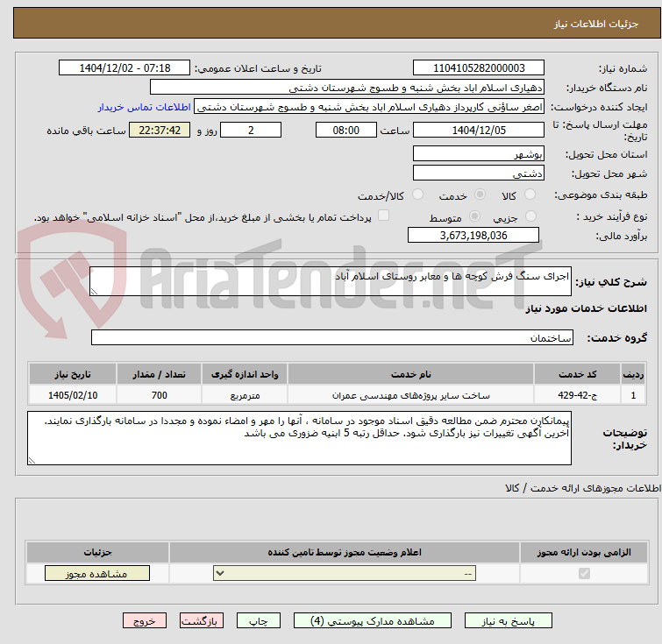Image resolution: width=662 pixels, height=644 pixels.
Task: Click the buyer organization name field
Action: pos(347,88)
